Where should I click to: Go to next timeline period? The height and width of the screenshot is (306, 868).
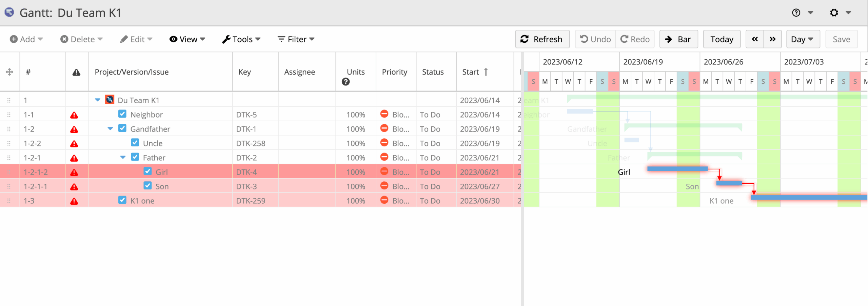tap(772, 39)
